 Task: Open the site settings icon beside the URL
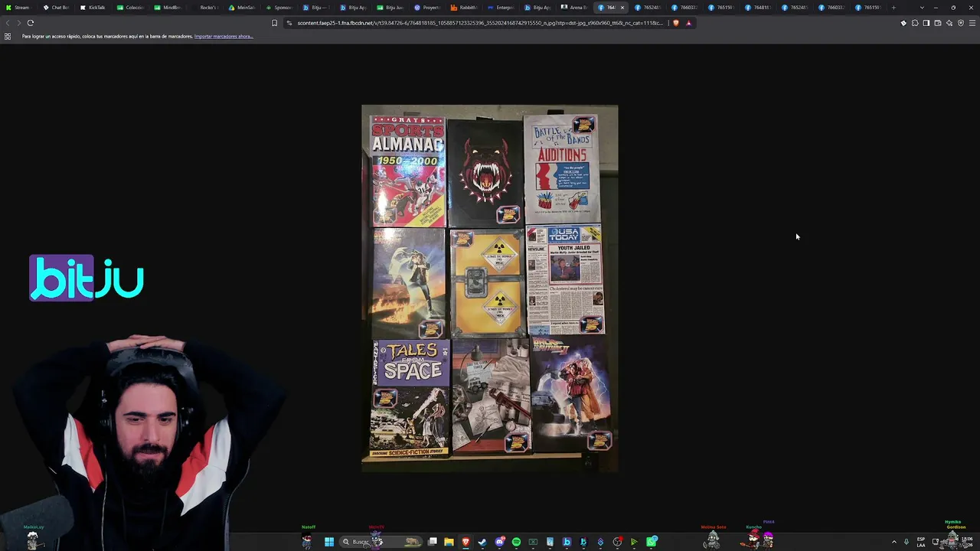coord(289,23)
